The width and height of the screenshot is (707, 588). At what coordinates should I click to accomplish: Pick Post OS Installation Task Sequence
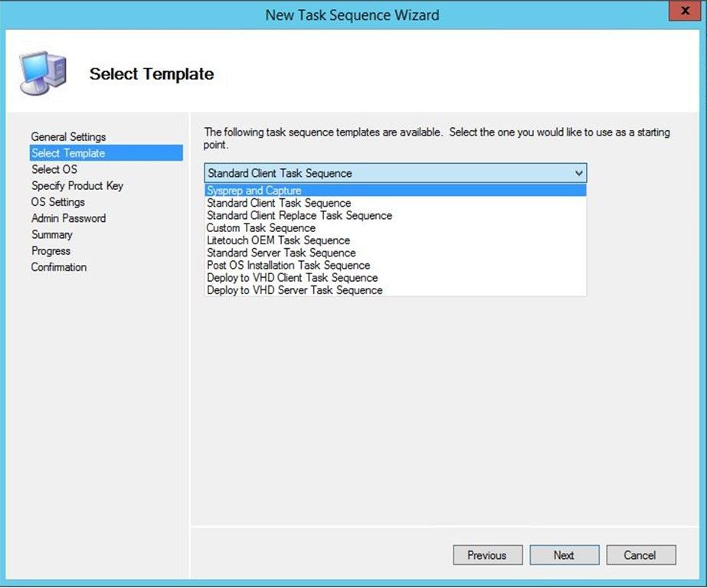coord(395,265)
